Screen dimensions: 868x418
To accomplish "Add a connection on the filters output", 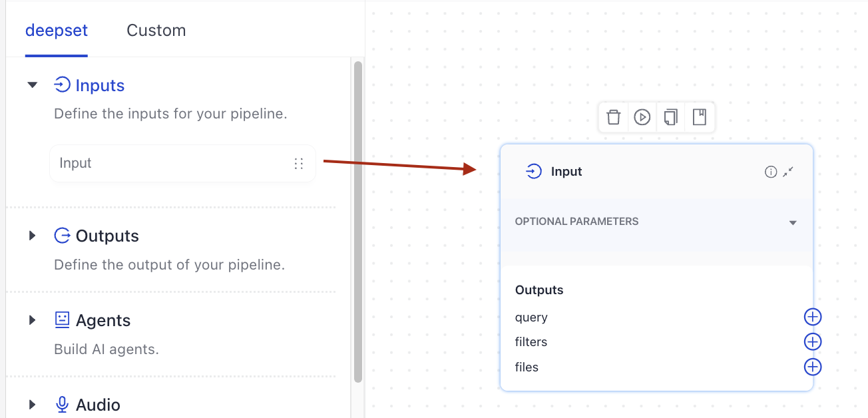I will tap(812, 341).
